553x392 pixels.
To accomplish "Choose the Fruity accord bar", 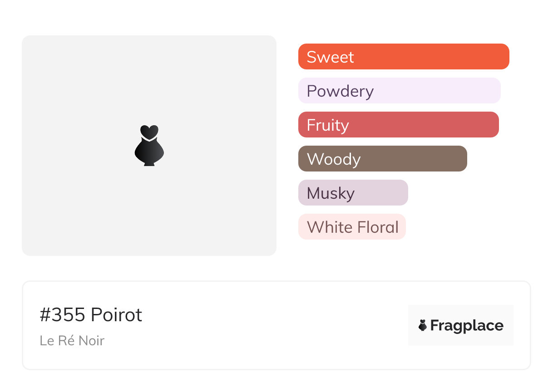I will click(398, 125).
